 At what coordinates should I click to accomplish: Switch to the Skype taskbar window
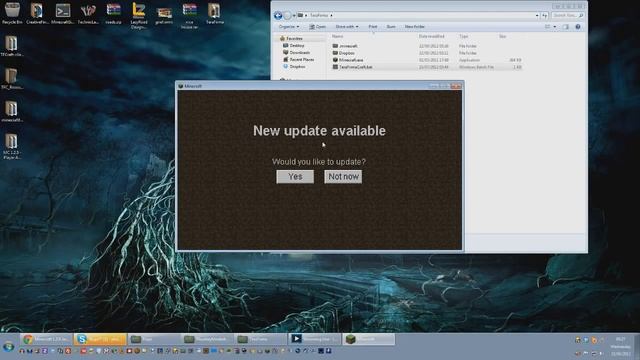[x=100, y=339]
